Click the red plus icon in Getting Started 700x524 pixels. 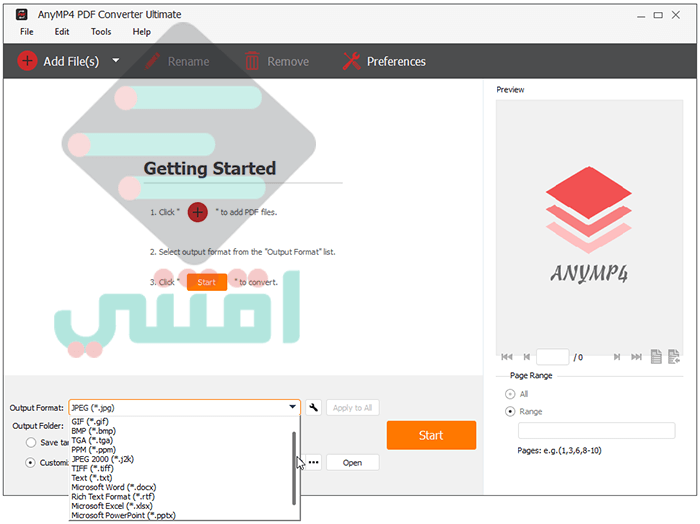coord(197,212)
